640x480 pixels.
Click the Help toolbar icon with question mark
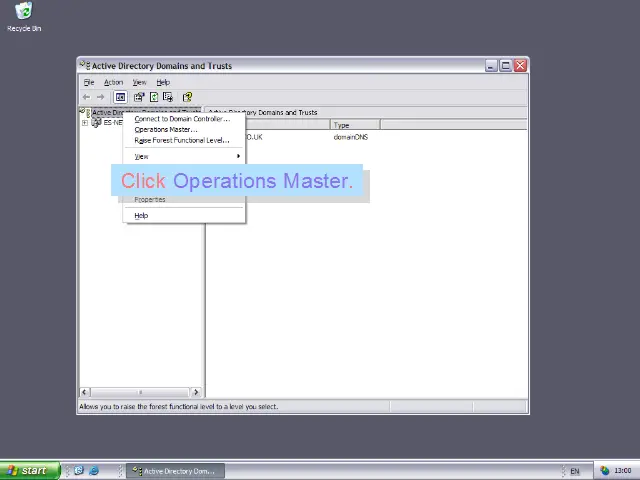187,97
